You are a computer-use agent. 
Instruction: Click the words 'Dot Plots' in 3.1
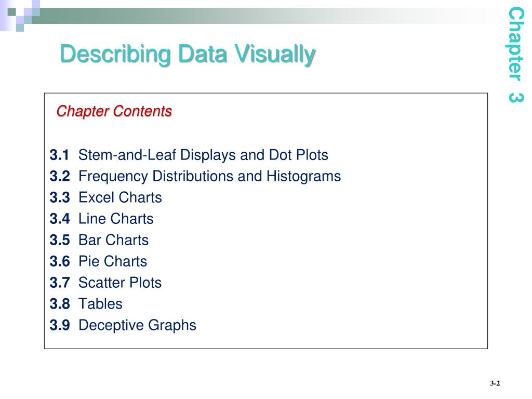(299, 155)
